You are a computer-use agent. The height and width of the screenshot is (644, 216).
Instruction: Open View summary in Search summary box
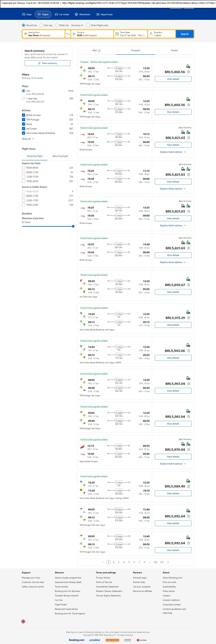click(48, 63)
